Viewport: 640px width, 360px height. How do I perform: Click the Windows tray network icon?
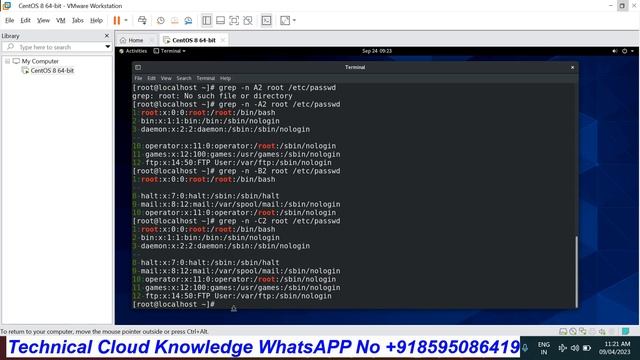point(562,348)
